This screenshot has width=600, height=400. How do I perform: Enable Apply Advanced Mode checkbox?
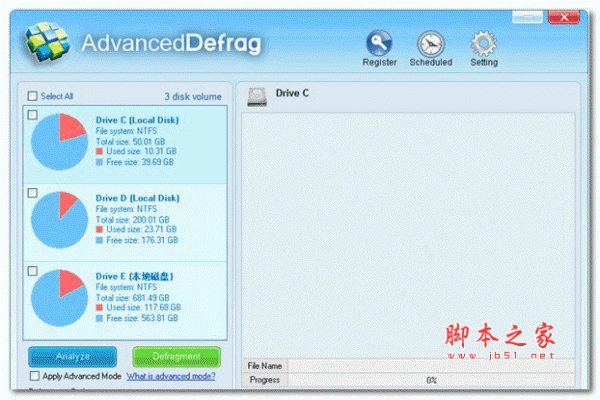(34, 376)
